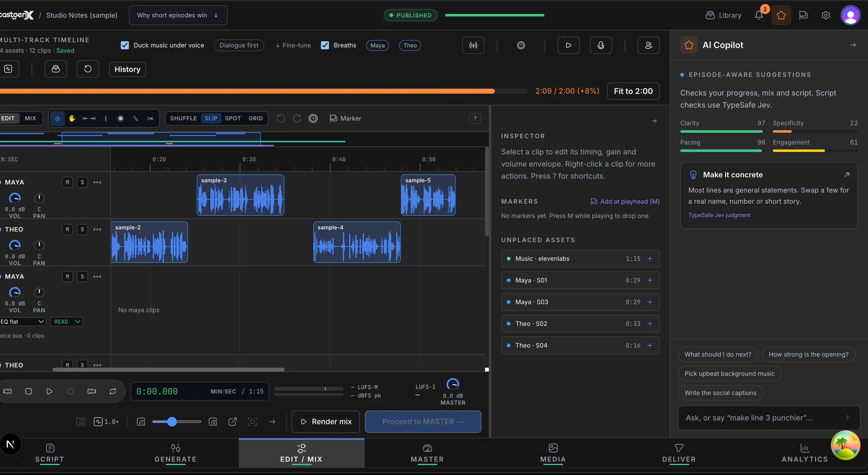Switch to the MASTER tab
The height and width of the screenshot is (475, 868).
pyautogui.click(x=427, y=453)
